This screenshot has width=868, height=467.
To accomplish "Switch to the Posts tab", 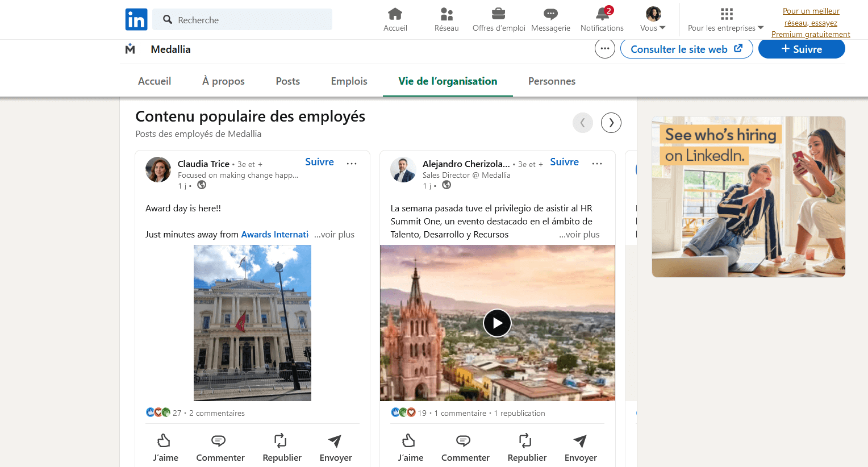I will coord(288,81).
